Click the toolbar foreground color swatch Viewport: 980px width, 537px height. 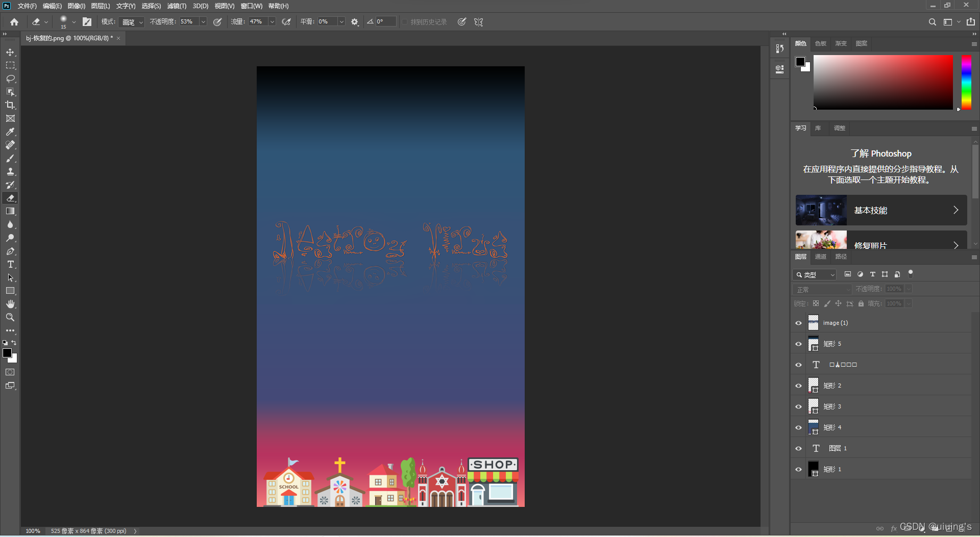click(x=7, y=353)
